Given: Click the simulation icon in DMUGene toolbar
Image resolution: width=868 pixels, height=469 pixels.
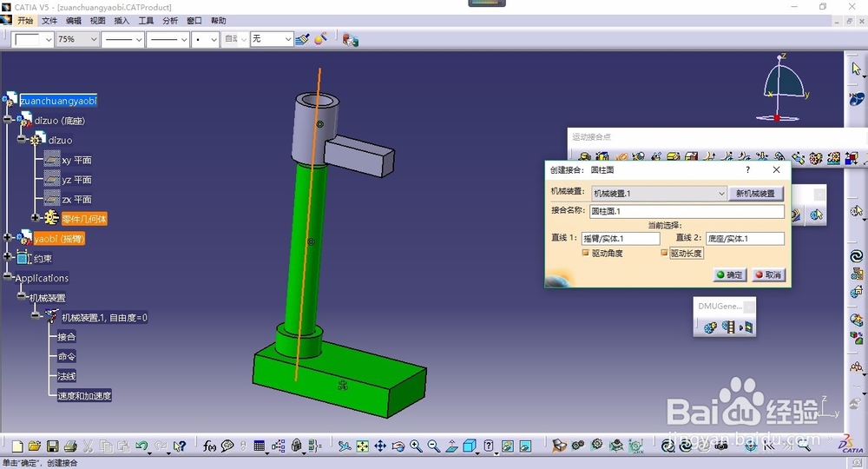Looking at the screenshot, I should [710, 327].
